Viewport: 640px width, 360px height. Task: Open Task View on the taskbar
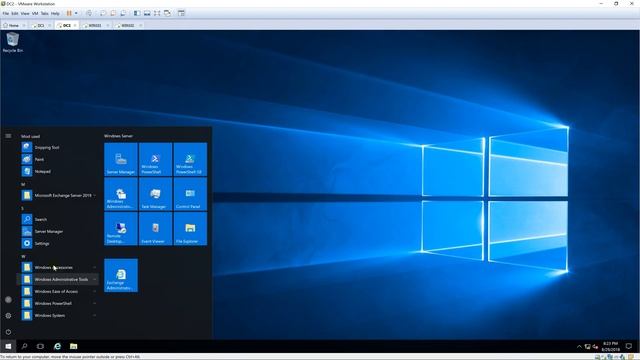coord(40,346)
